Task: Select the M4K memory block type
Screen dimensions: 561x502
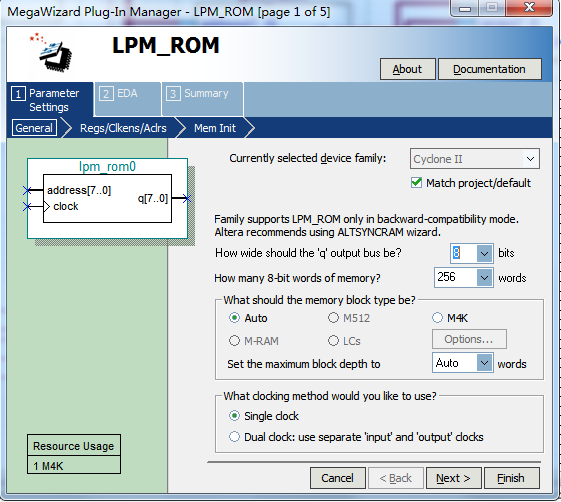Action: click(x=437, y=318)
